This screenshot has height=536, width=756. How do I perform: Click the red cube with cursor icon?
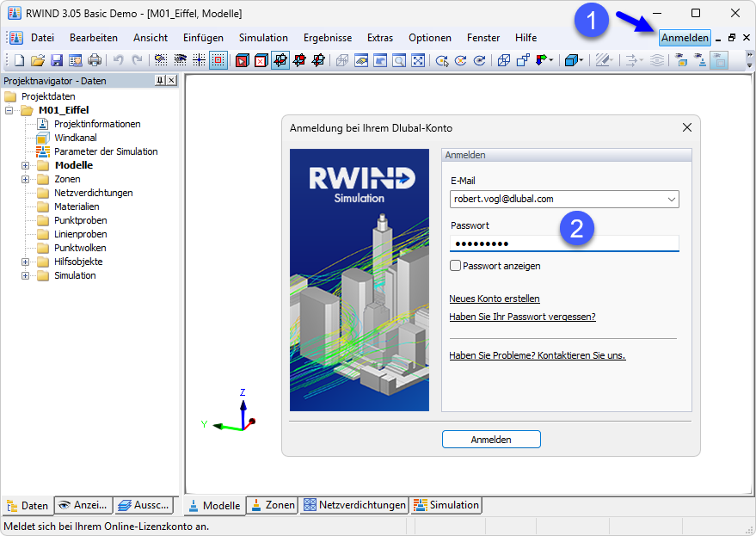click(x=242, y=60)
